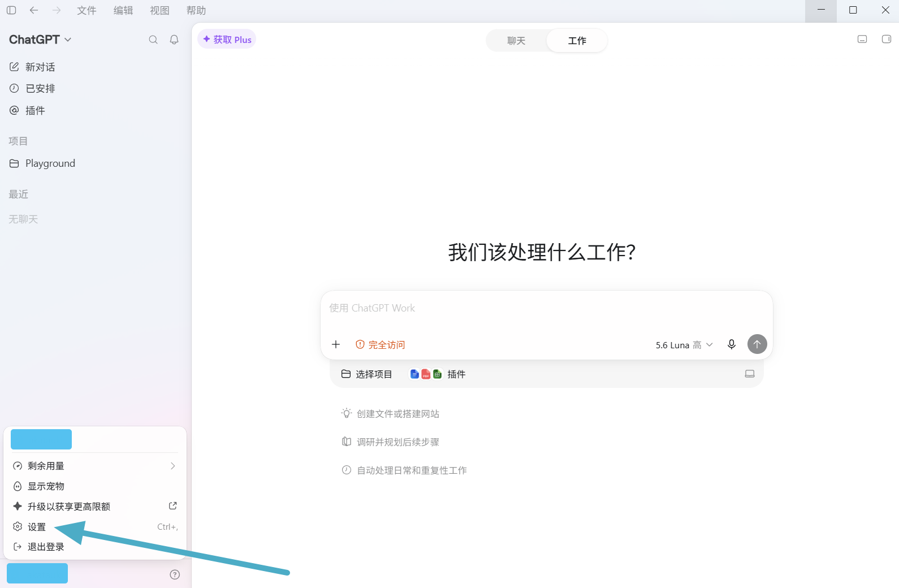Open the Playground project
This screenshot has width=899, height=588.
(42, 163)
